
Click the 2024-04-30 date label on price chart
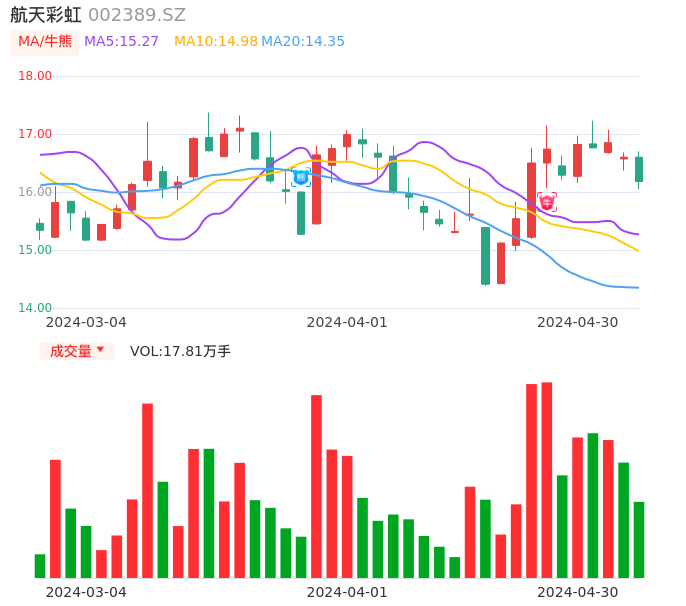click(x=578, y=322)
